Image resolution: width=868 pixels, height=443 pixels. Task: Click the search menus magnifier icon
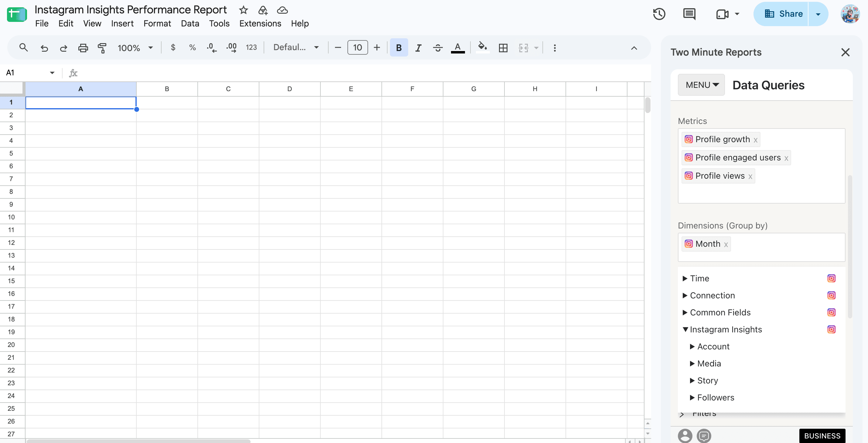[23, 47]
